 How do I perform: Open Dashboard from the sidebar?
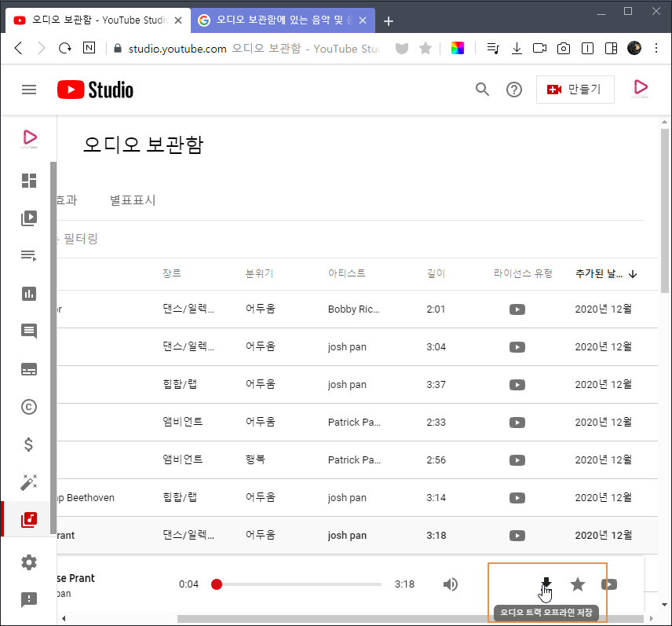click(29, 181)
